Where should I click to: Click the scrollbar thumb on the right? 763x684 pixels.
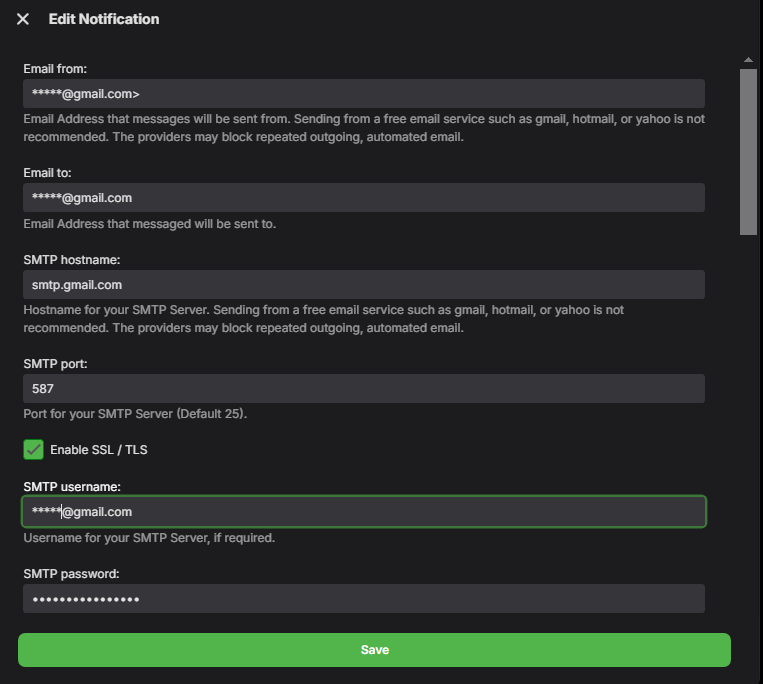pos(748,150)
